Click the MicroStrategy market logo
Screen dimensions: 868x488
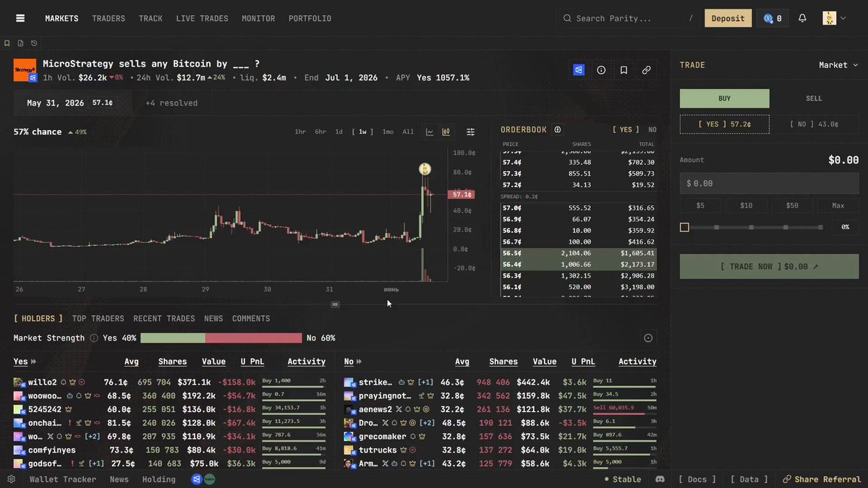click(x=25, y=70)
